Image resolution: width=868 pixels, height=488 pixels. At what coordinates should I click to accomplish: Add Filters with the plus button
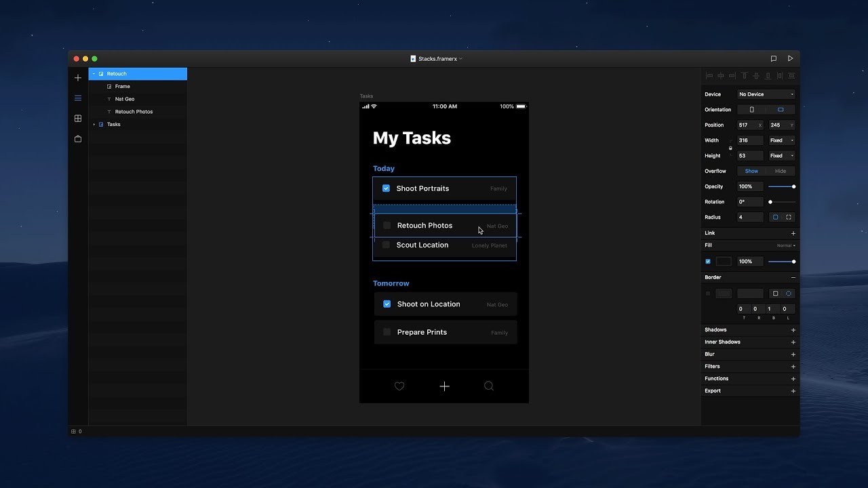point(793,367)
